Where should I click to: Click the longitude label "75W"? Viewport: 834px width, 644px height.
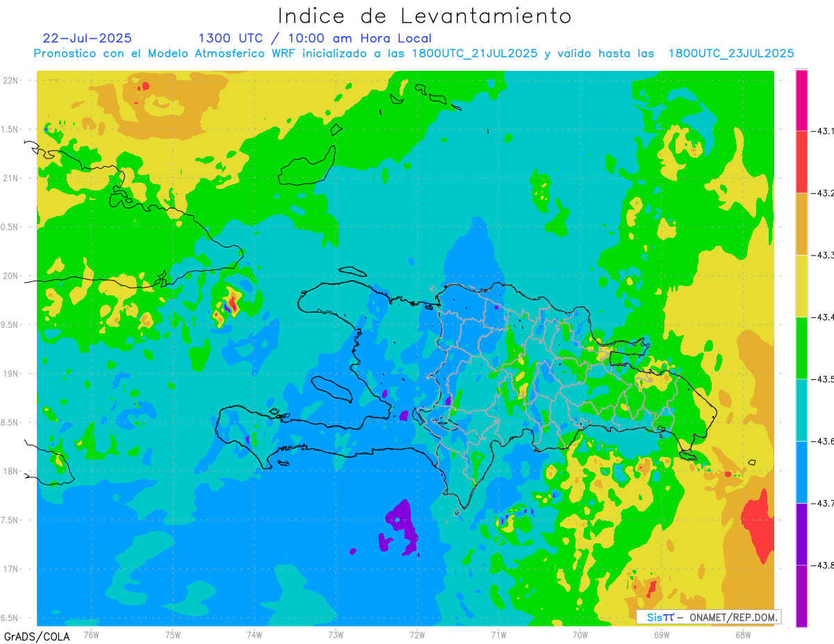[x=173, y=634]
